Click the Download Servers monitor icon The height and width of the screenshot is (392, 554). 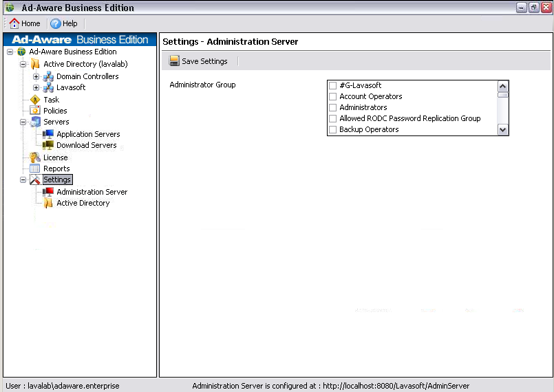click(48, 145)
